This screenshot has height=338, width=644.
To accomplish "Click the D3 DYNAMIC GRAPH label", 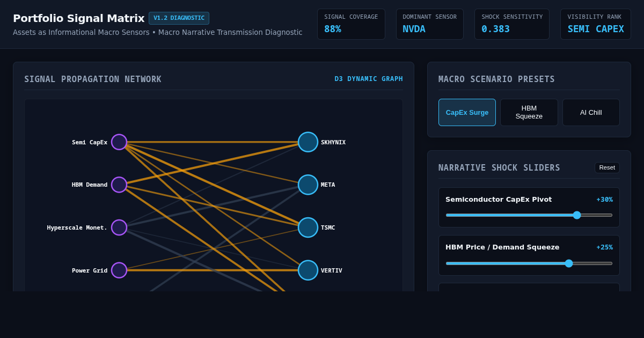I will tap(369, 79).
